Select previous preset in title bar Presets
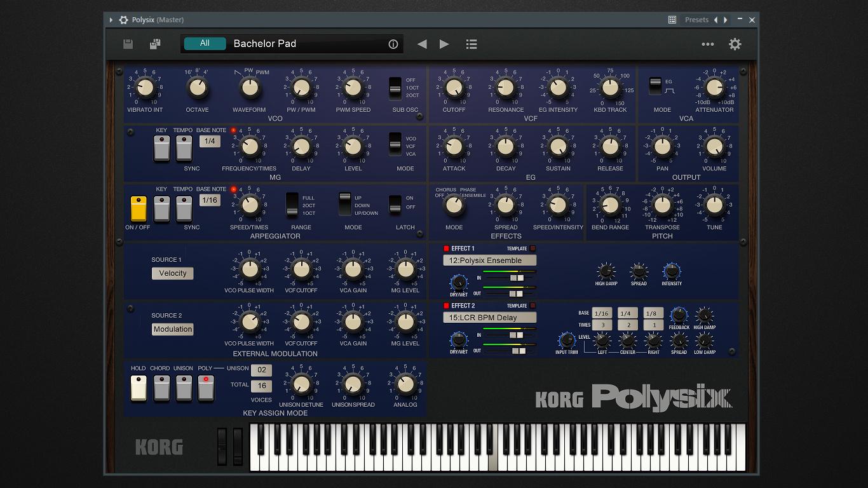Image resolution: width=868 pixels, height=488 pixels. tap(715, 20)
